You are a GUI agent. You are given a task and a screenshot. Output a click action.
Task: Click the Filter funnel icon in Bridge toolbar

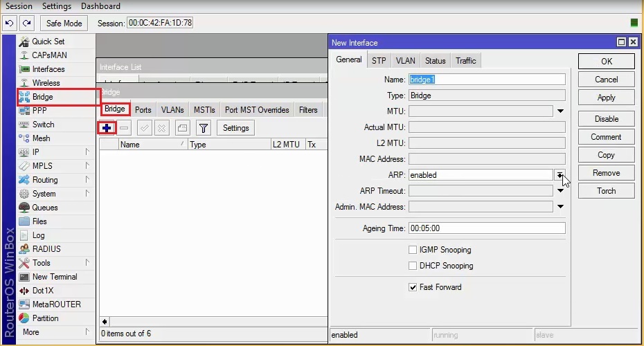pyautogui.click(x=203, y=128)
